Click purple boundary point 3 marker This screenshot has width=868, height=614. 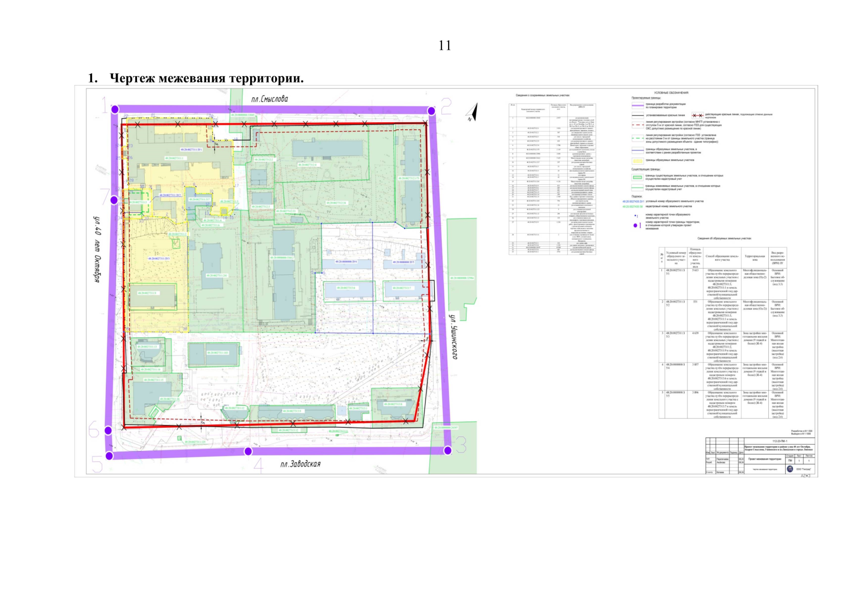(448, 450)
